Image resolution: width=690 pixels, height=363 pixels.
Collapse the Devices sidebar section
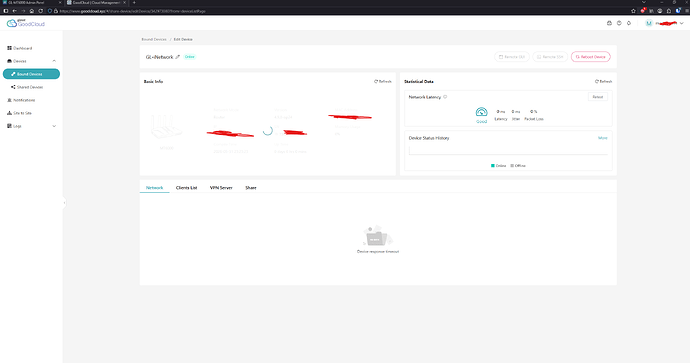[54, 61]
